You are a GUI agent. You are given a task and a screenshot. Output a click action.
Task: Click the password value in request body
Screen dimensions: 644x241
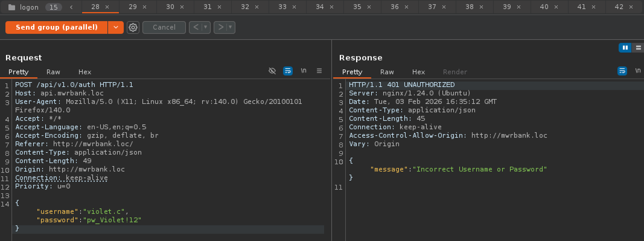pos(112,220)
